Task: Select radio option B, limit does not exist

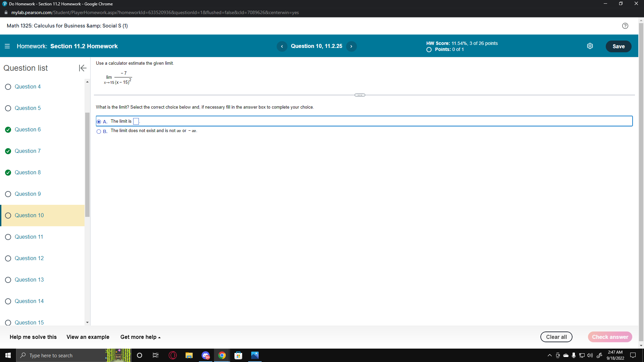Action: point(99,131)
